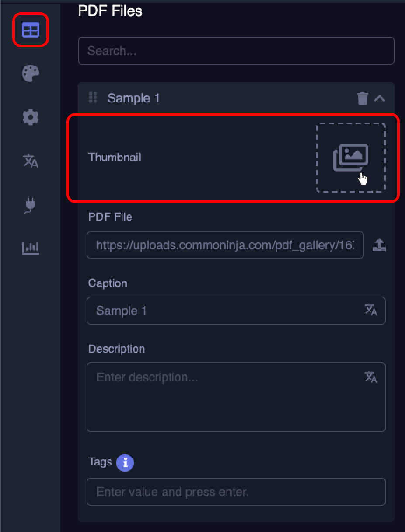
Task: Translate the Description field via icon
Action: coord(371,377)
